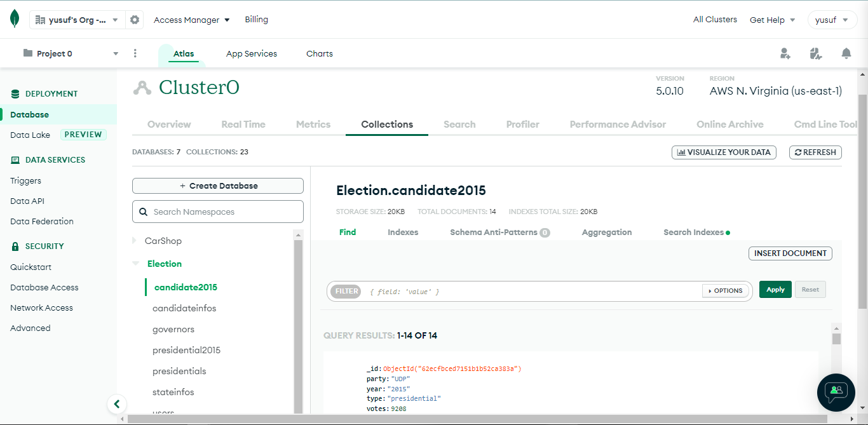Open the Indexes tab
This screenshot has width=868, height=425.
[403, 233]
